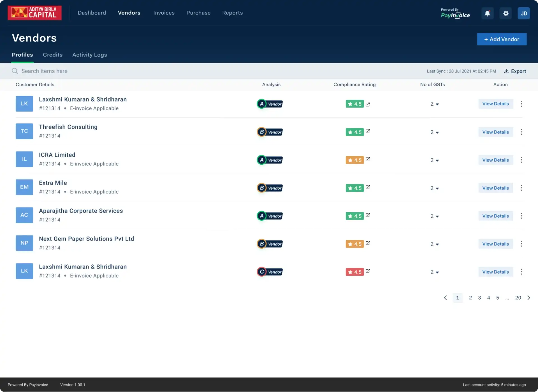Open the notifications bell
538x392 pixels.
[487, 13]
